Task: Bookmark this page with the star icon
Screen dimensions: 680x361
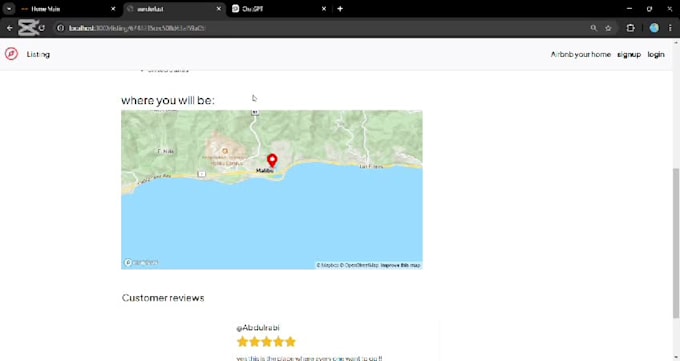Action: point(608,28)
